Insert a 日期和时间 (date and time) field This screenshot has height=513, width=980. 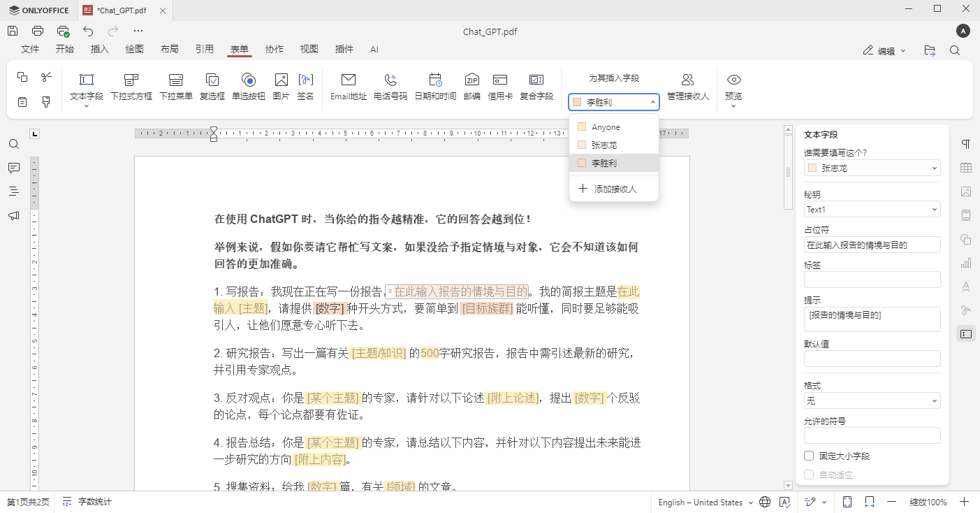pos(436,86)
